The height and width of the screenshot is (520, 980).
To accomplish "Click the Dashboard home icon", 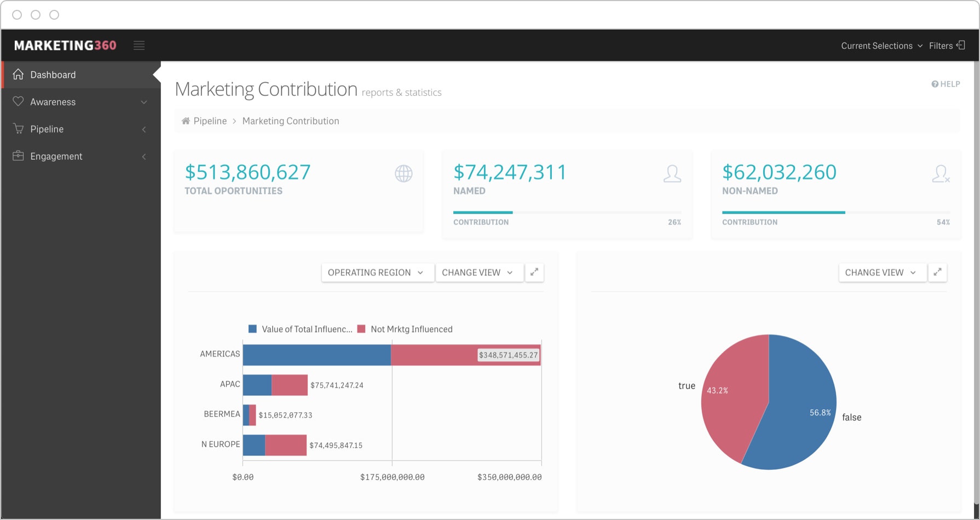I will [x=18, y=74].
